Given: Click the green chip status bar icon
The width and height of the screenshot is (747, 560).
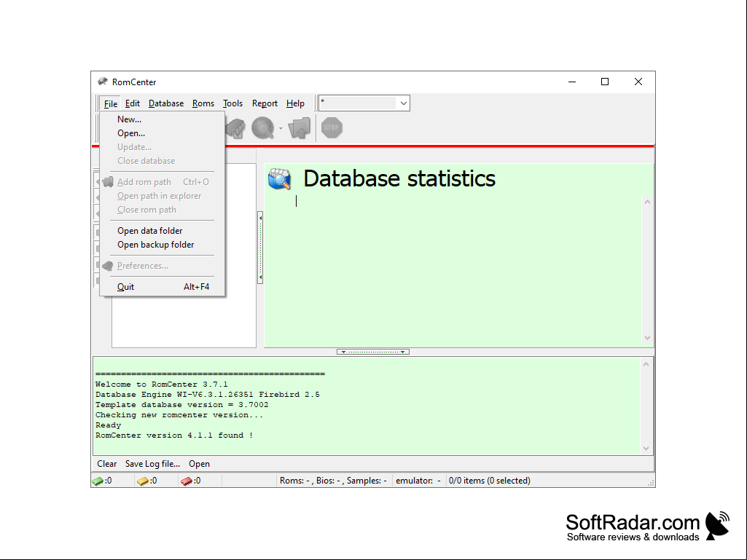Looking at the screenshot, I should pos(98,481).
